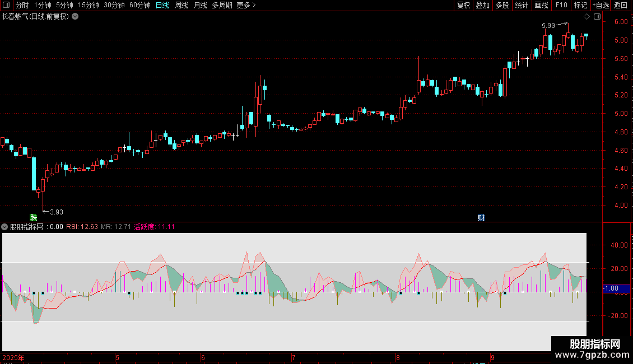Click 返回 to go back
Viewport: 633px width, 364px height.
(621, 5)
